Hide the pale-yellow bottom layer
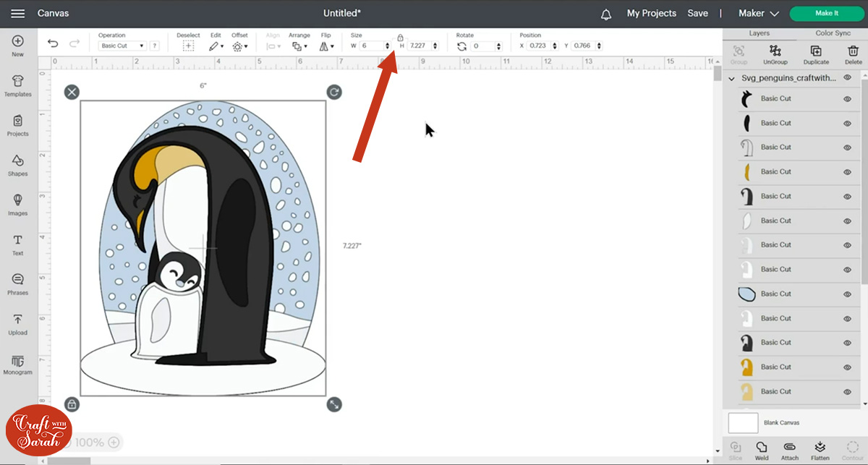The image size is (868, 465). tap(847, 392)
